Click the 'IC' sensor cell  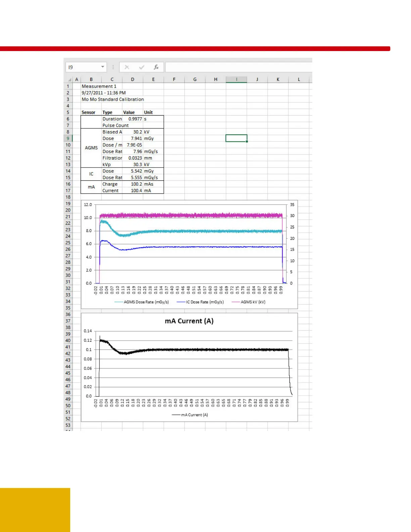pos(91,174)
